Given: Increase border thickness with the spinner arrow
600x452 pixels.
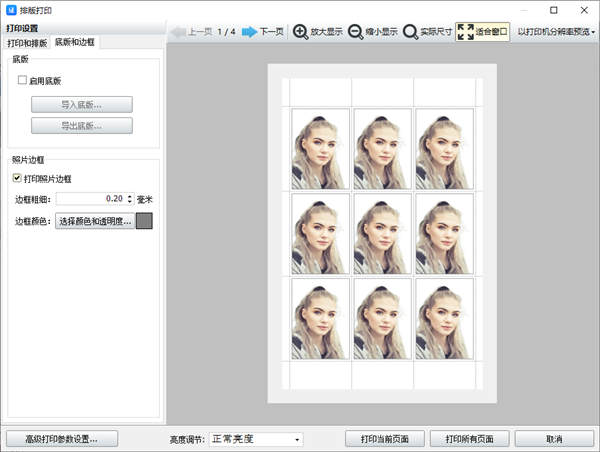Looking at the screenshot, I should (129, 196).
